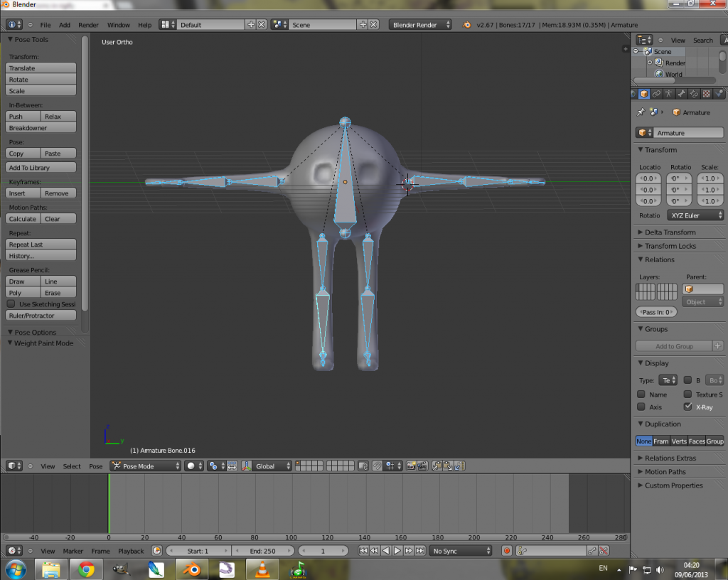Click the Breakdowner button

coord(41,128)
